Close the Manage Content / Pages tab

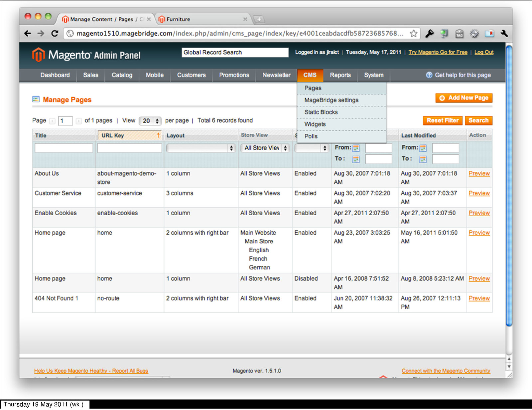(149, 19)
